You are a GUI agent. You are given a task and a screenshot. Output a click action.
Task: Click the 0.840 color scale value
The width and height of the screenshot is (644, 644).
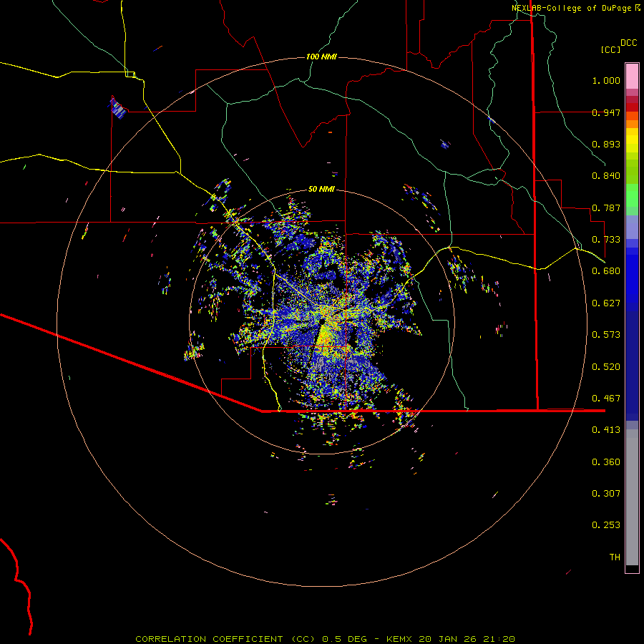click(606, 176)
